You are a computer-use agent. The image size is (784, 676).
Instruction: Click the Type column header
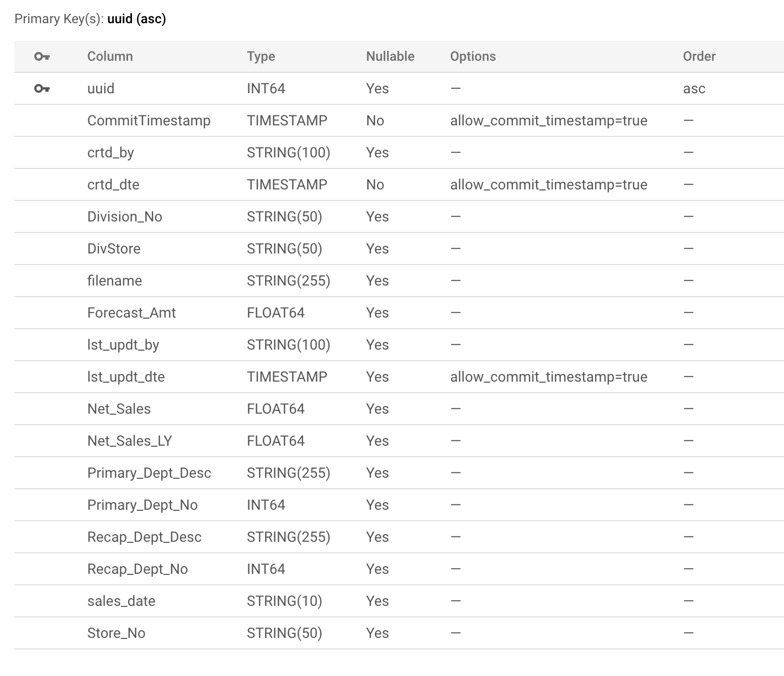tap(261, 56)
